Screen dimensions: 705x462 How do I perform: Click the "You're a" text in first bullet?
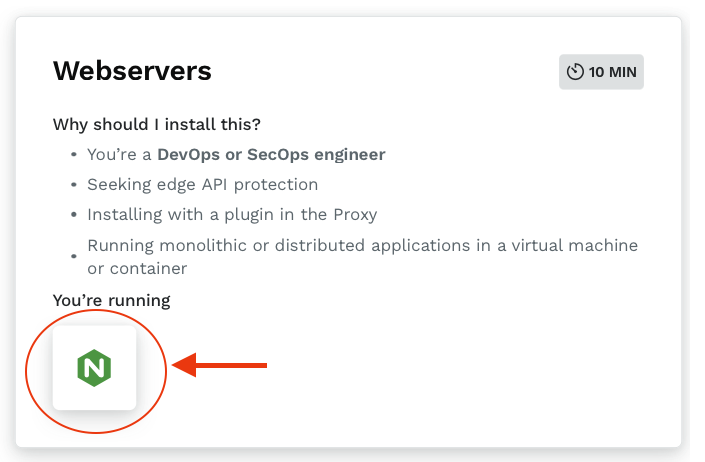pyautogui.click(x=120, y=155)
